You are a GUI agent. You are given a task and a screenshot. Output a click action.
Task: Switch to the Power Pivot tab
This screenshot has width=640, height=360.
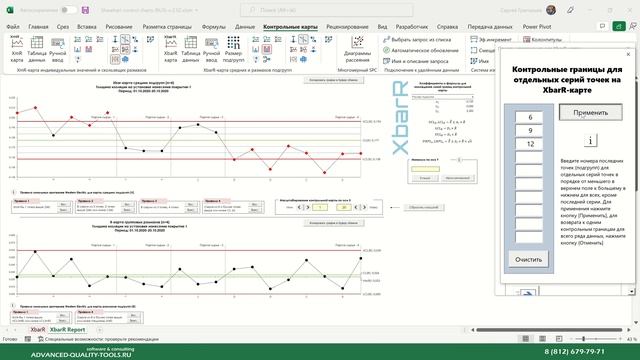point(537,27)
